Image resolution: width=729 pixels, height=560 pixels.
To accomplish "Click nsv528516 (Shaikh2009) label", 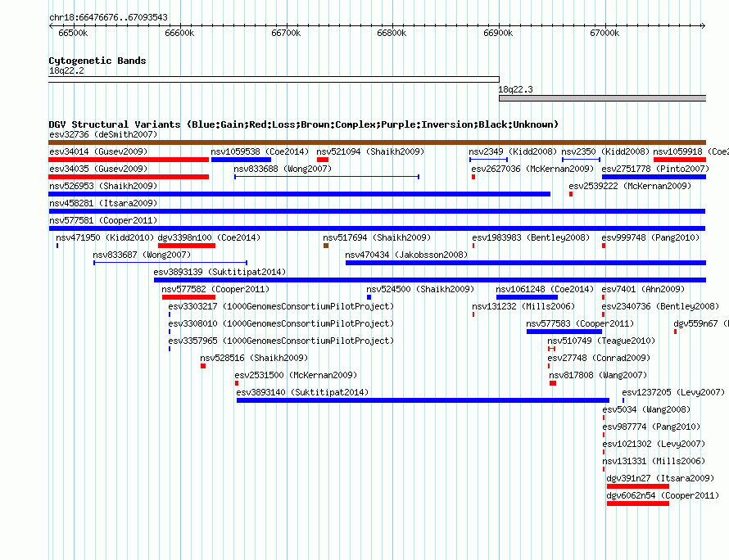I will click(254, 358).
